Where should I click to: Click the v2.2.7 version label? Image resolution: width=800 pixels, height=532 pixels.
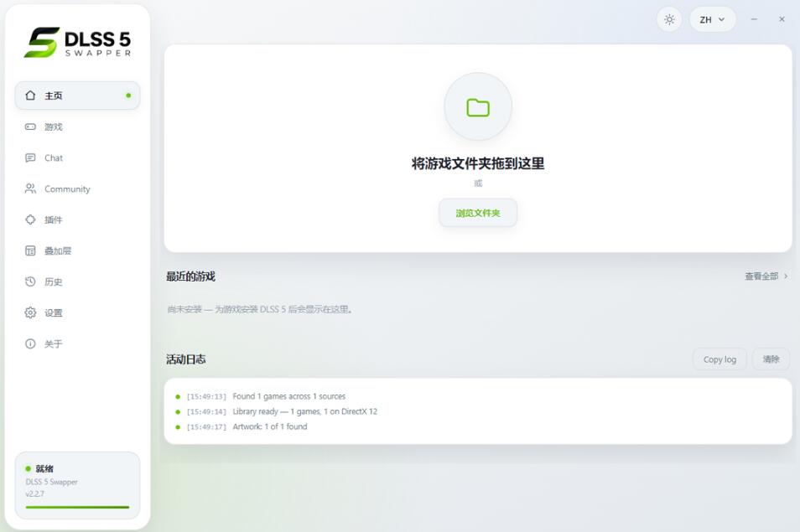click(x=34, y=493)
